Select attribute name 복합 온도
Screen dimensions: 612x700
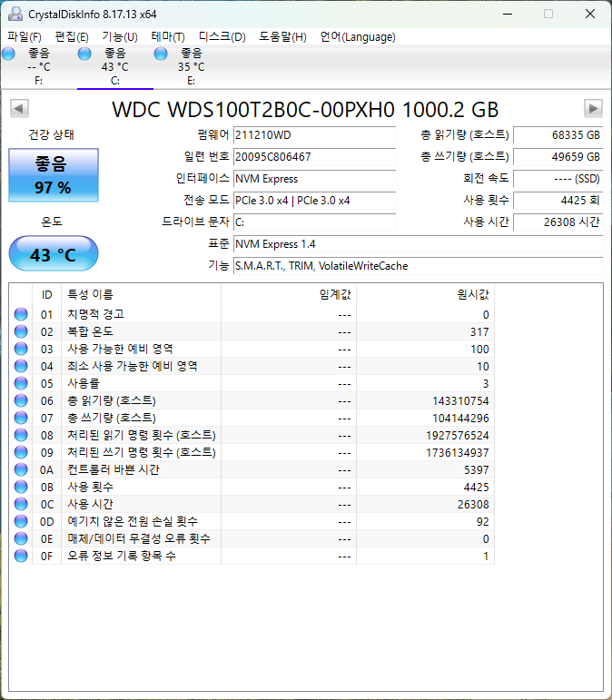pyautogui.click(x=90, y=331)
